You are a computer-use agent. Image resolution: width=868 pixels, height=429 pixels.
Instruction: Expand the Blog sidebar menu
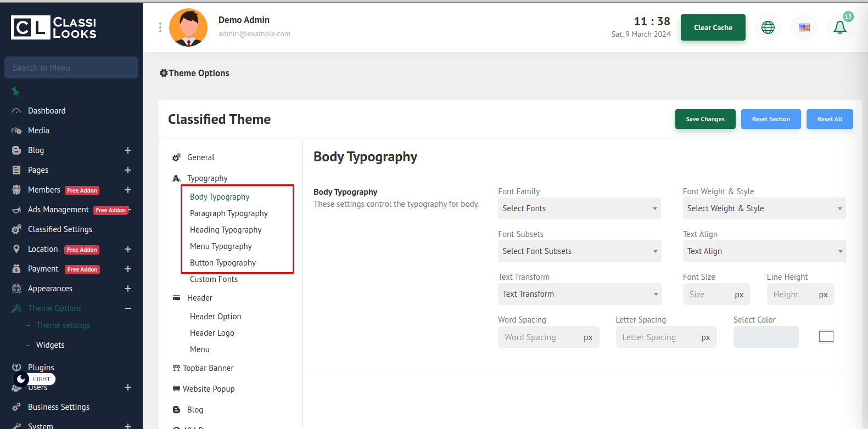pos(128,150)
